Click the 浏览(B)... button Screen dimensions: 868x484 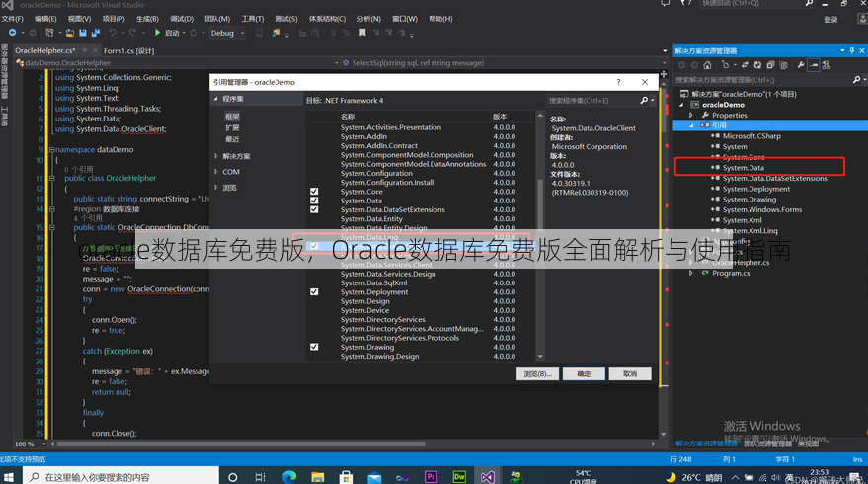click(x=537, y=374)
